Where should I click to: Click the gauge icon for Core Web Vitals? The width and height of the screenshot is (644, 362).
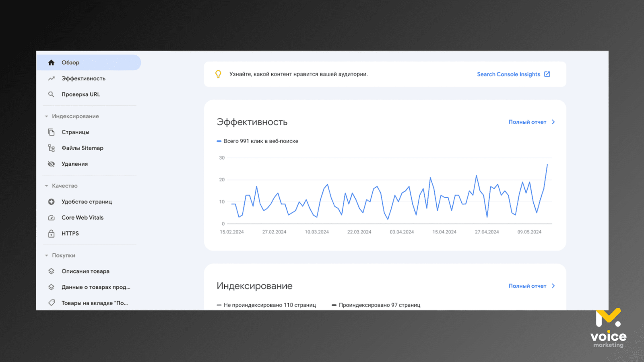(51, 218)
